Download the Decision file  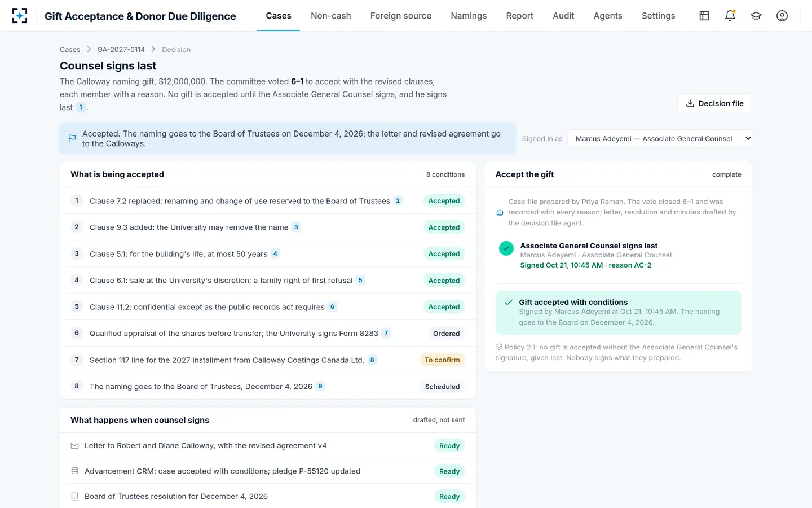tap(714, 103)
